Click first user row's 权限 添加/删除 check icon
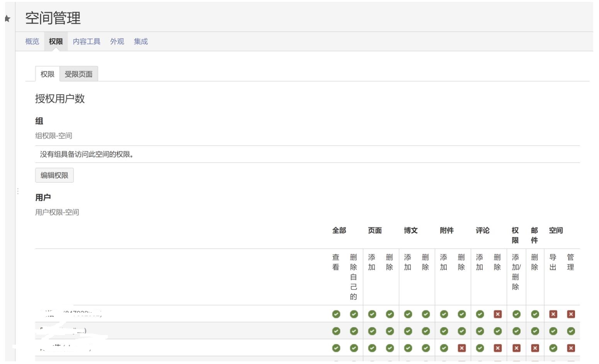Image resolution: width=599 pixels, height=364 pixels. tap(516, 314)
